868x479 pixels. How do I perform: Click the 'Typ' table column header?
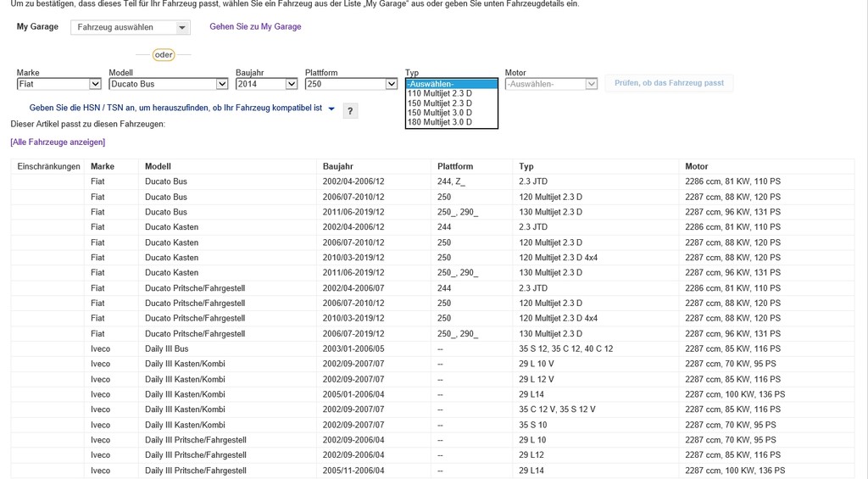coord(526,166)
